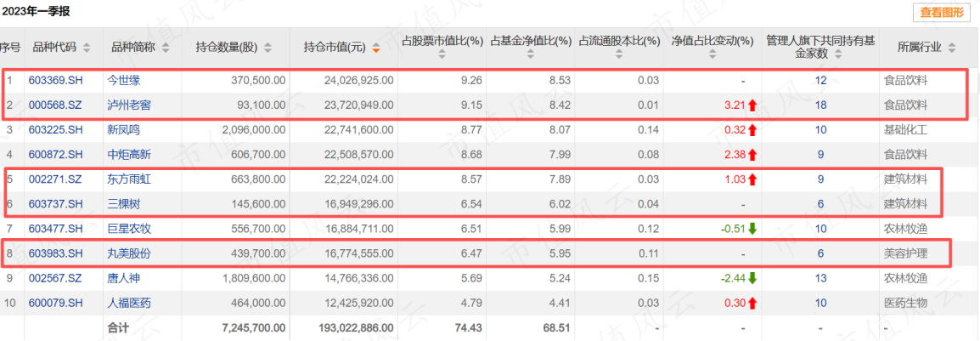This screenshot has height=341, width=980.
Task: Select total percentage 74.43
Action: pyautogui.click(x=470, y=327)
